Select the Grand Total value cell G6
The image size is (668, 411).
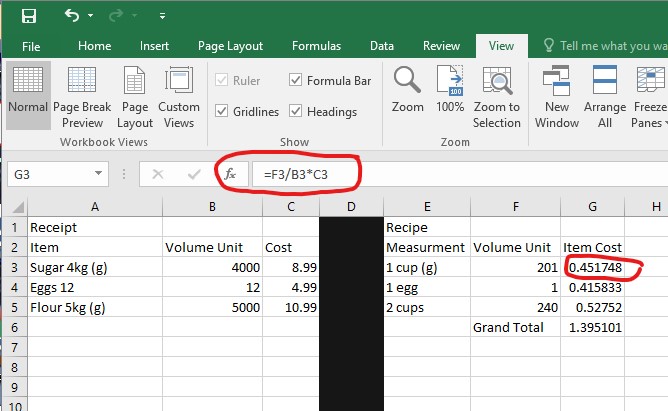click(592, 327)
